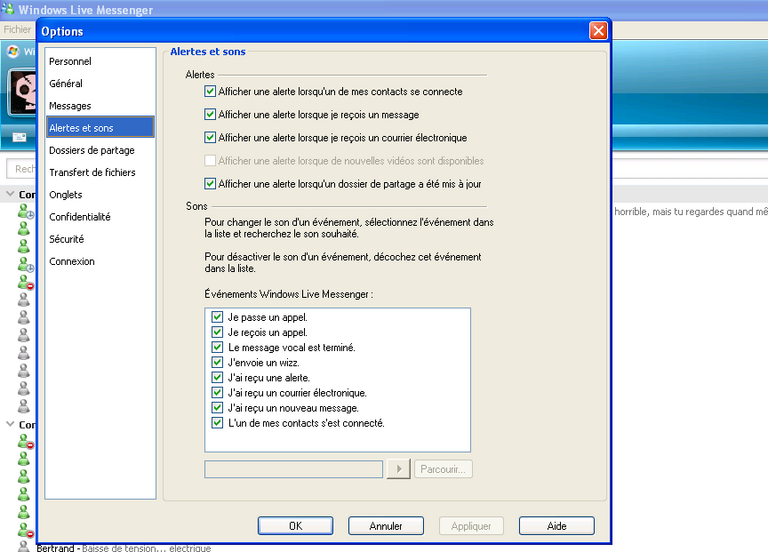The height and width of the screenshot is (552, 768).
Task: Open help with the Aide button
Action: [x=557, y=526]
